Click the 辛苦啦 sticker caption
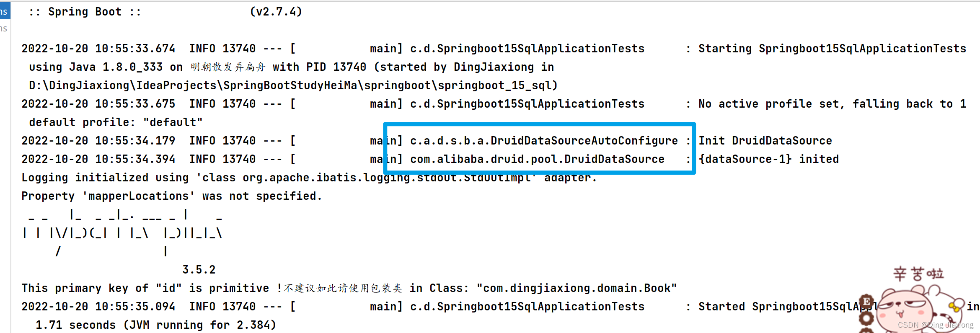 coord(918,274)
